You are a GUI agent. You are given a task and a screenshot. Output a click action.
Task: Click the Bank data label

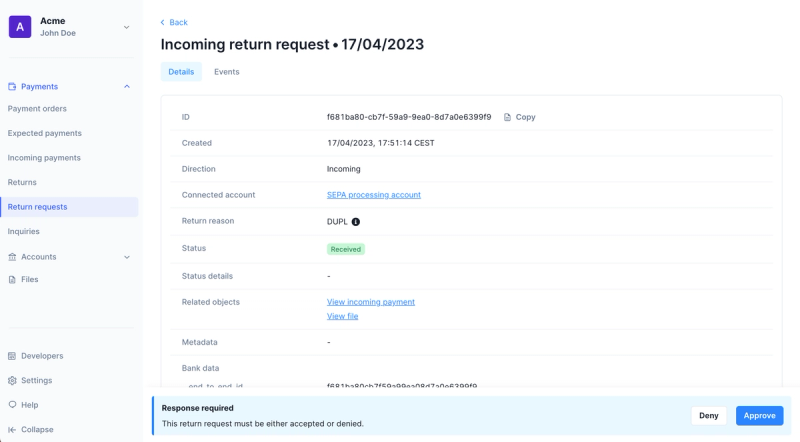[201, 369]
